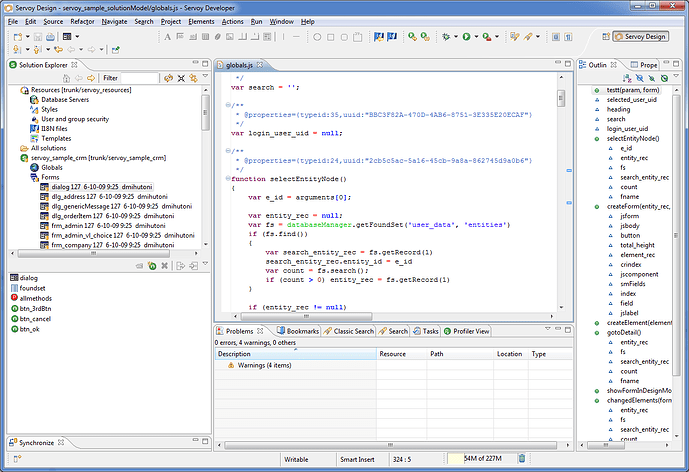The height and width of the screenshot is (472, 689).
Task: Select the Warnings (4 items) row
Action: click(264, 365)
